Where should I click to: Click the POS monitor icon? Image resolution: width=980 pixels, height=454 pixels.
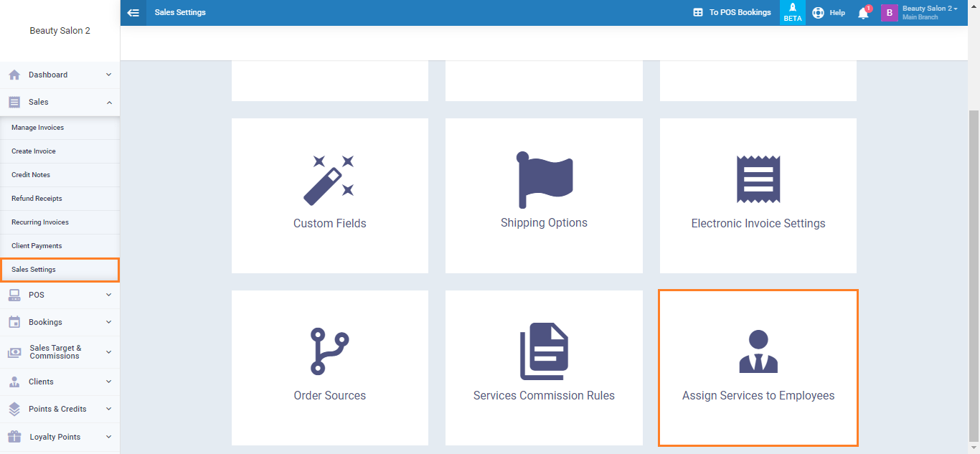[14, 295]
